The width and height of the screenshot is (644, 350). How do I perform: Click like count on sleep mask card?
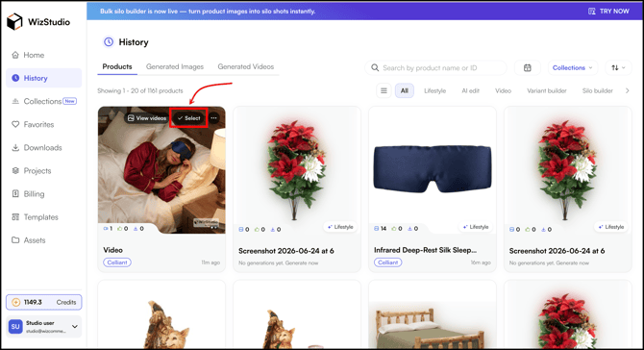(397, 229)
